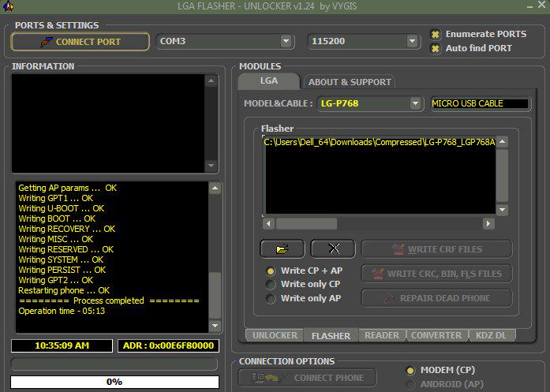Close the LGA Flasher window

click(542, 6)
